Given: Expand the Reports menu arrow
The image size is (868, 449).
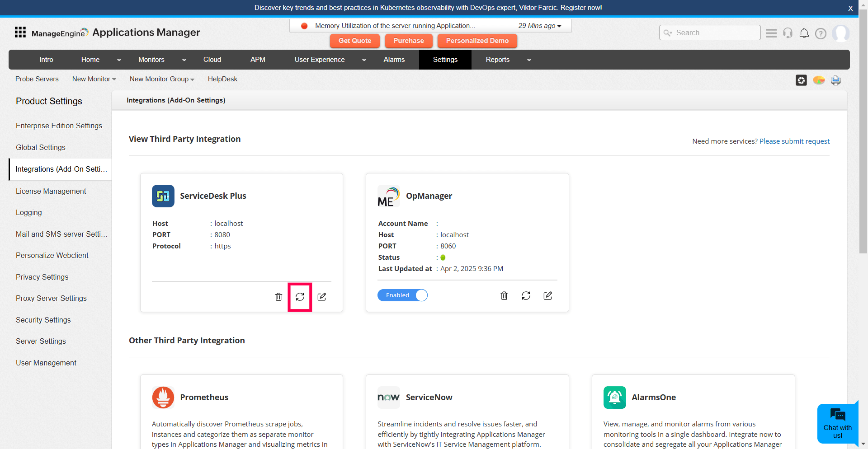Looking at the screenshot, I should click(529, 60).
